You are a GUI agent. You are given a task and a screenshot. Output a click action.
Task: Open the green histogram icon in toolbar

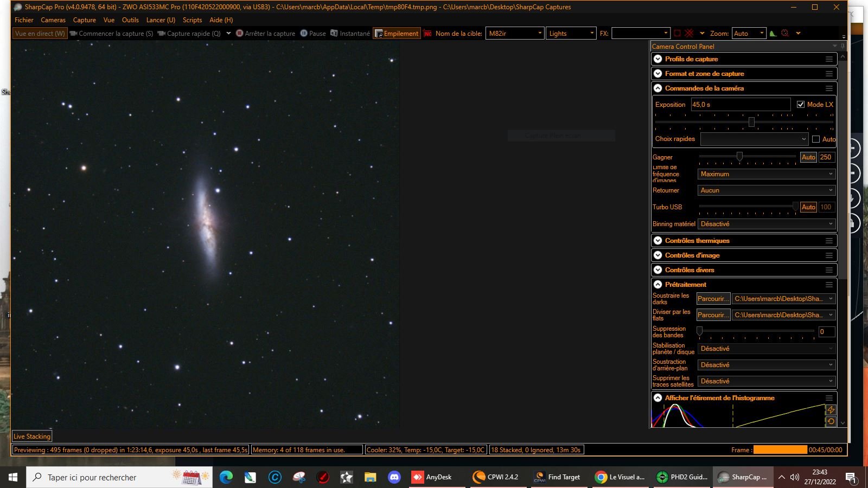pos(773,33)
